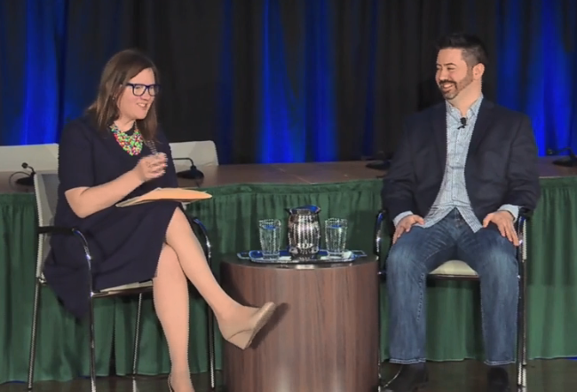Select the tabletop microphone at far left
The width and height of the screenshot is (577, 392).
click(27, 173)
